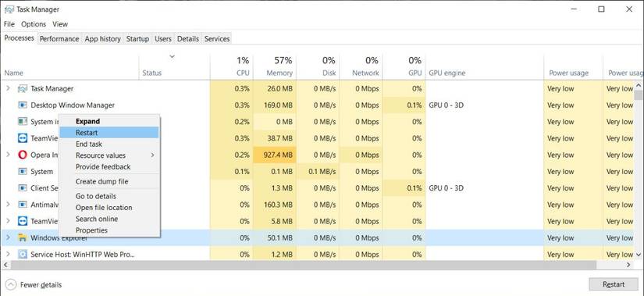
Task: Click the 0.1 MB/s disk cell
Action: tap(318, 172)
